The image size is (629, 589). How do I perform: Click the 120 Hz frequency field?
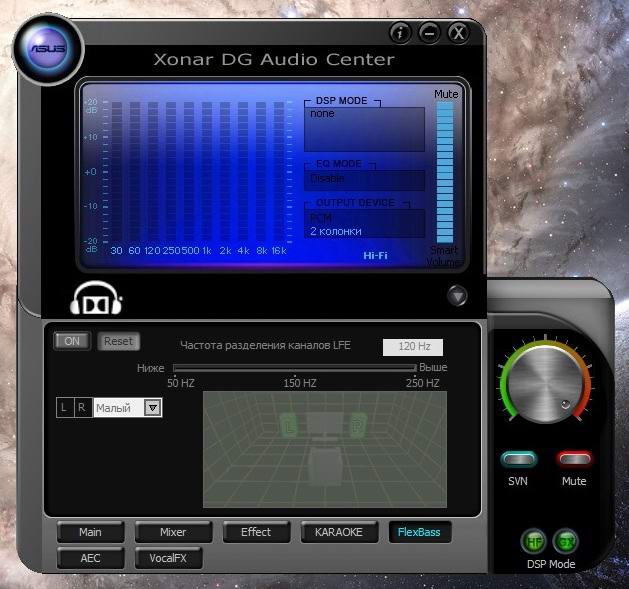(413, 347)
